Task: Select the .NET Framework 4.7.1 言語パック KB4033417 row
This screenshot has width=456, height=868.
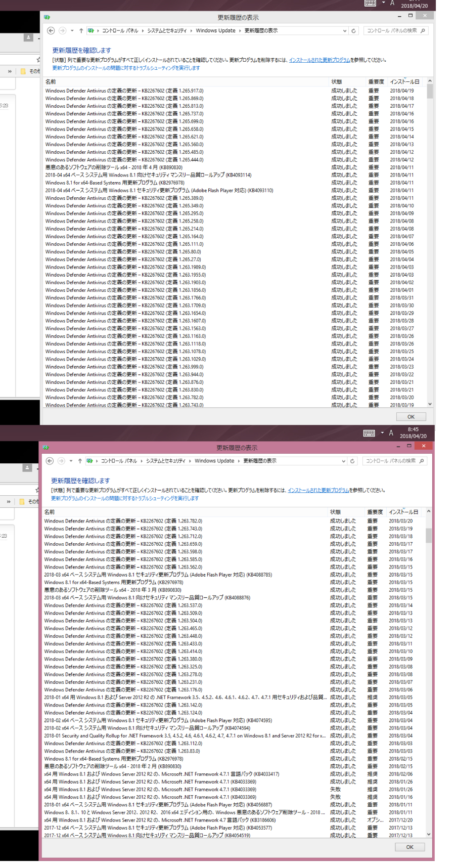Action: (x=234, y=774)
